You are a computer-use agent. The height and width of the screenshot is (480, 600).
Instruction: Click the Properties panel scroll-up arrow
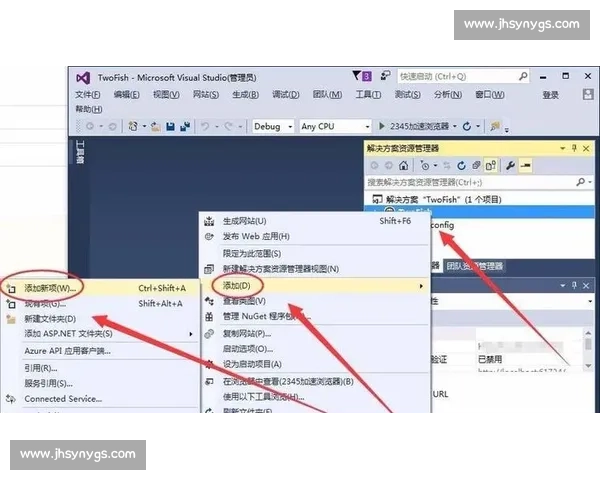[588, 333]
